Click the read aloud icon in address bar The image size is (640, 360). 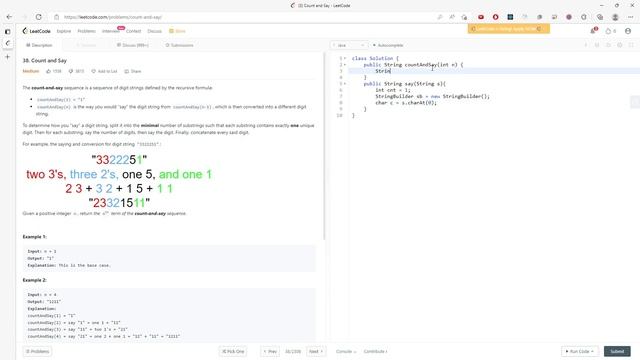point(452,17)
